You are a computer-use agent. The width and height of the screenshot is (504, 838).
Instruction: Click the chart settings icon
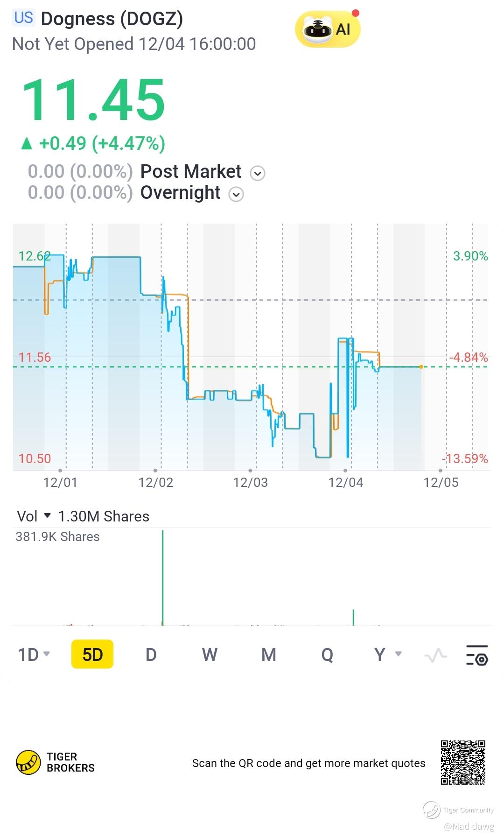[477, 655]
